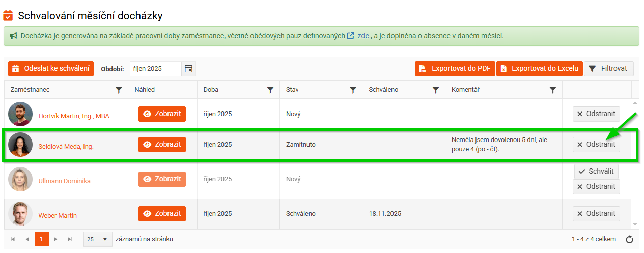Open the external link icon before 'zde'
This screenshot has height=253, width=644.
(x=351, y=36)
